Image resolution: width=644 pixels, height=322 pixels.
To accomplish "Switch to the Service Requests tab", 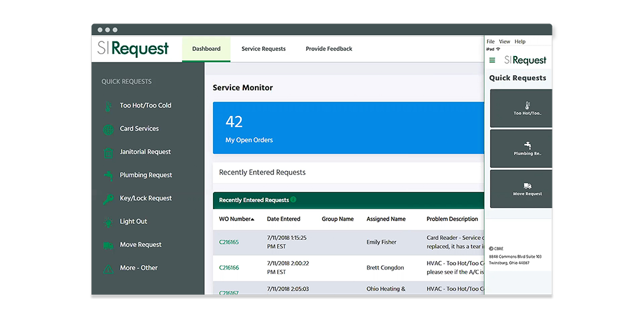I will (x=263, y=49).
